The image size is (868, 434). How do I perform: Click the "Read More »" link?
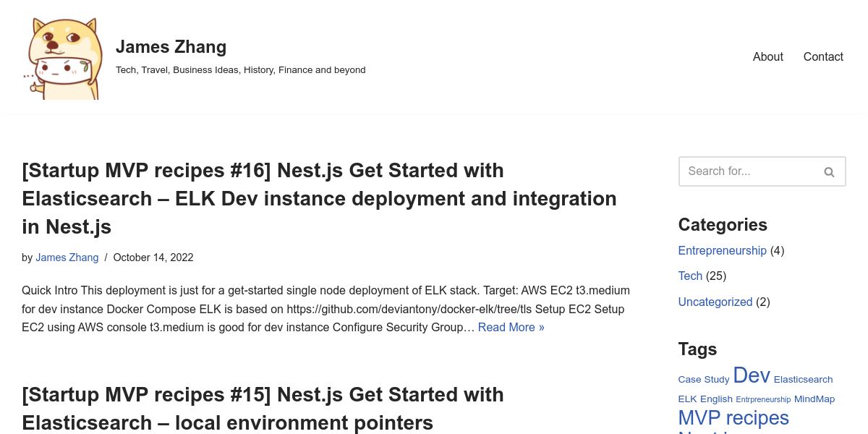point(511,327)
